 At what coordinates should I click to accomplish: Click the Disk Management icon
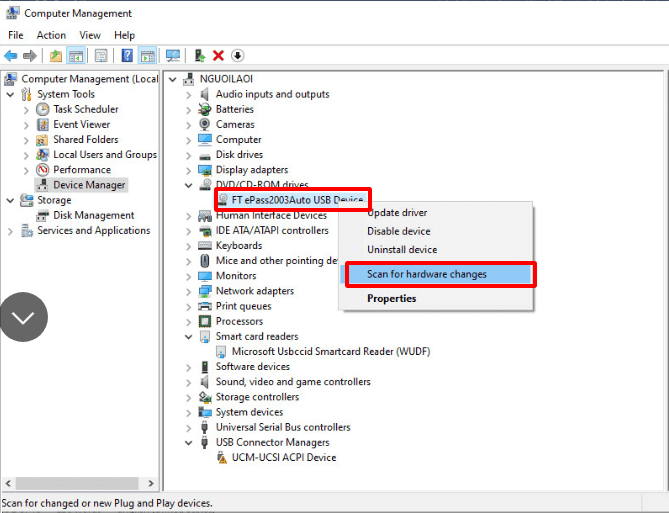pos(42,216)
